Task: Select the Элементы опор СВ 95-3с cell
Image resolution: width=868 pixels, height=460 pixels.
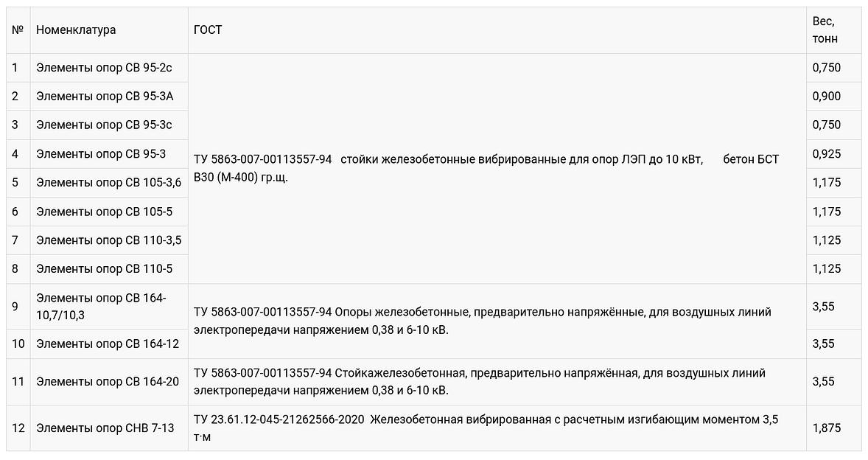Action: point(104,125)
